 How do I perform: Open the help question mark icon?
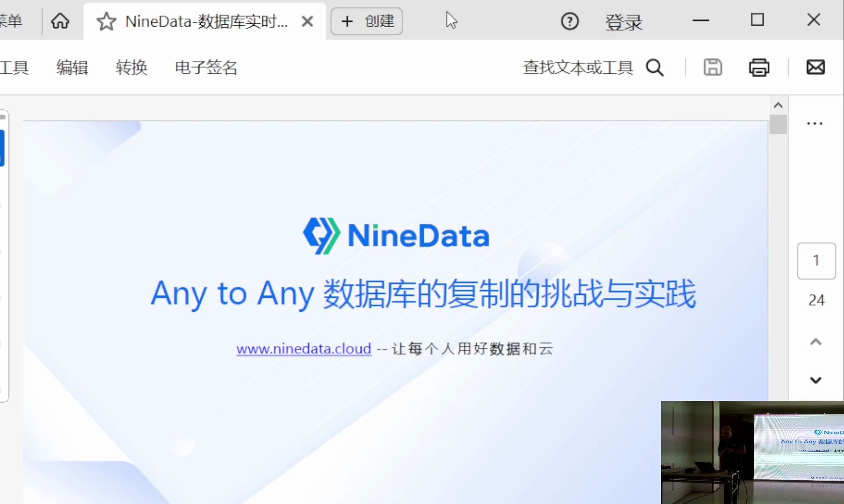coord(570,21)
